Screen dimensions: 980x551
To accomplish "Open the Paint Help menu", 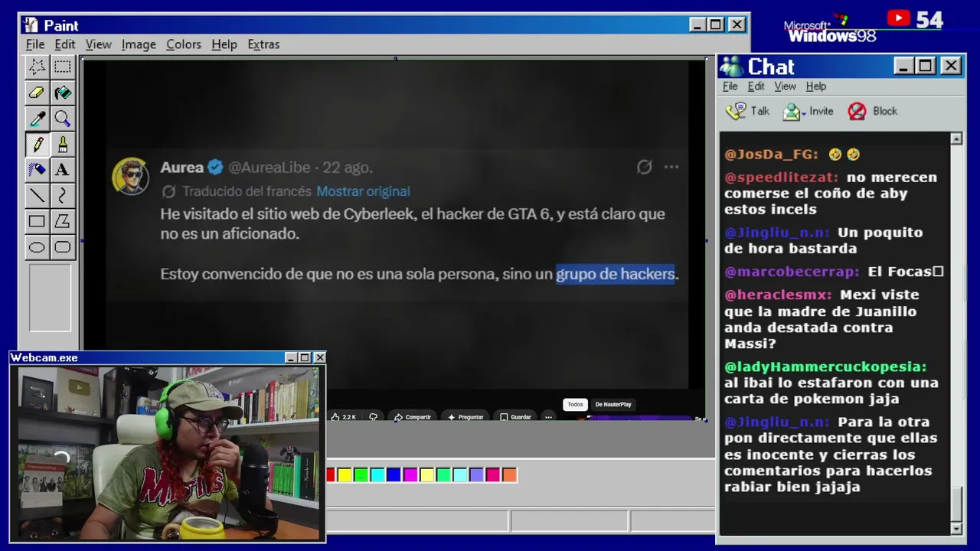I will click(x=224, y=44).
